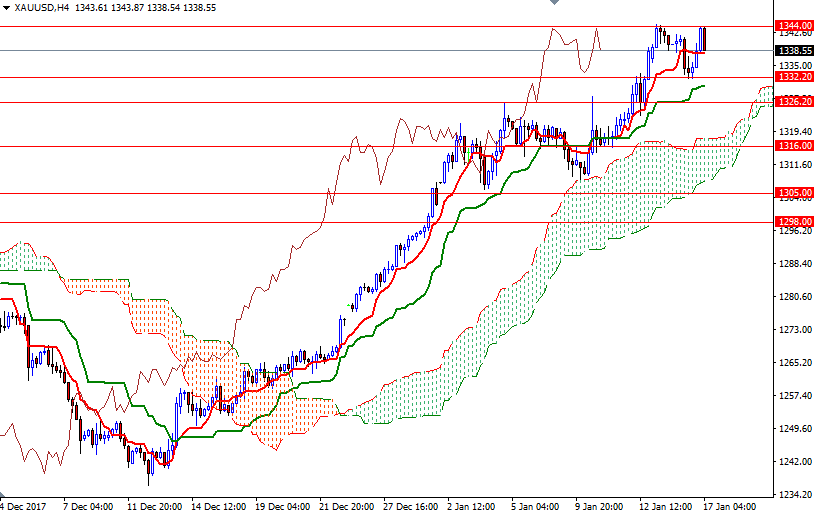814x514 pixels.
Task: Click the 27 Dec 16:00 time label
Action: tap(411, 506)
